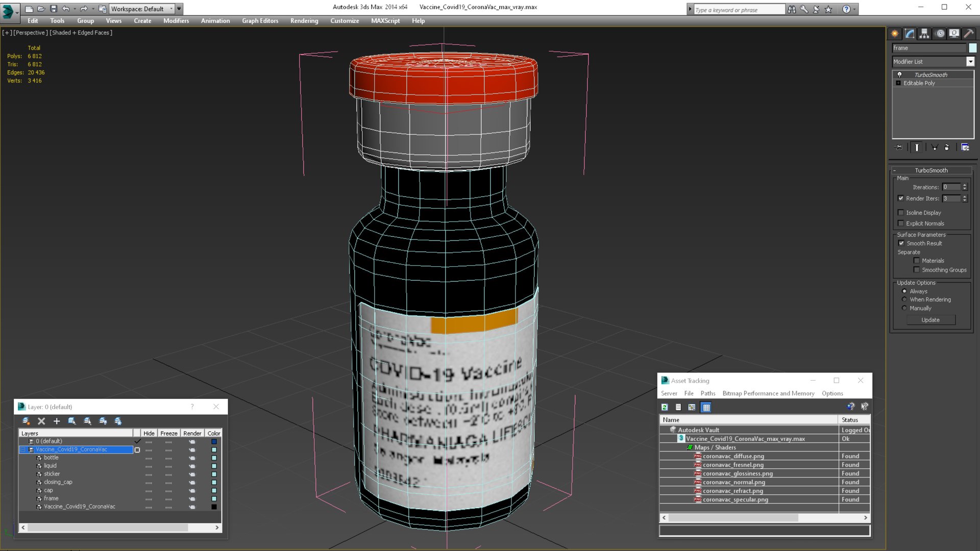Collapse Vaccine_Covid19_CoronaVac layer tree
Viewport: 980px width, 551px height.
[x=23, y=449]
